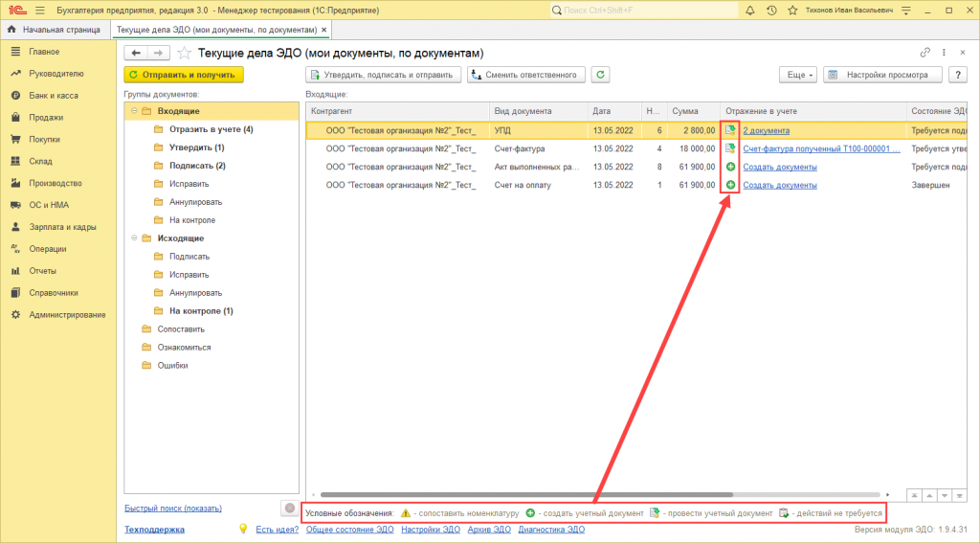Go back with the left arrow button
This screenshot has width=980, height=543.
coord(136,54)
